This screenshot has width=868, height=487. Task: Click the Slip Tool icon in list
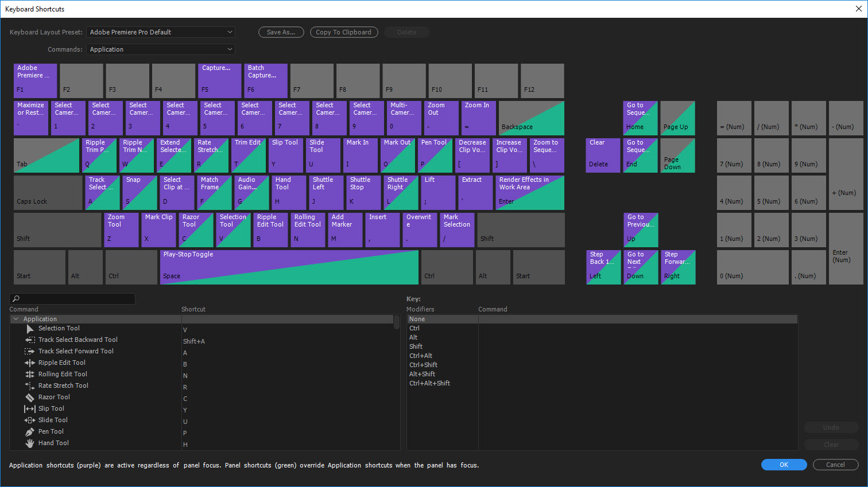[x=30, y=409]
